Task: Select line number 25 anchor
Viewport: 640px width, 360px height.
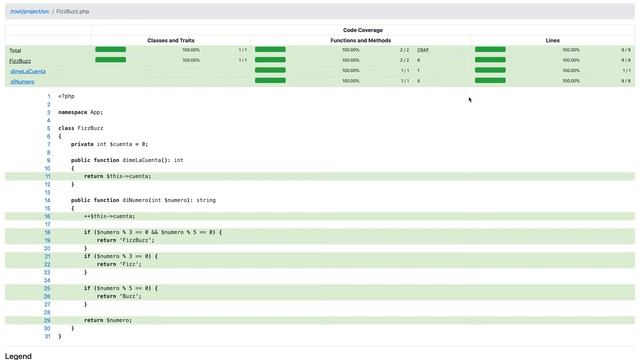Action: point(47,288)
